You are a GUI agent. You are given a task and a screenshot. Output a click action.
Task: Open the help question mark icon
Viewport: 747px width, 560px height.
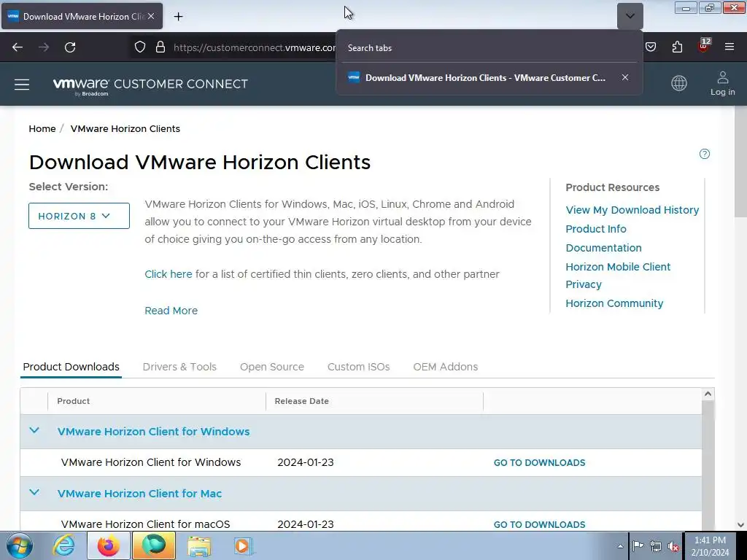704,154
